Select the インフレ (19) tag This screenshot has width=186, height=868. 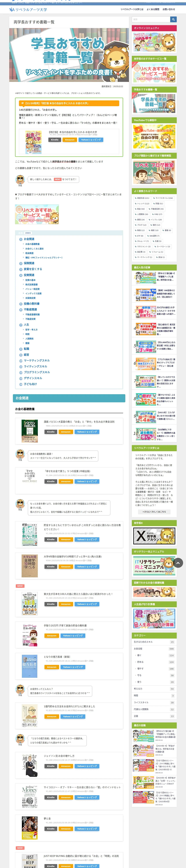pos(155,220)
